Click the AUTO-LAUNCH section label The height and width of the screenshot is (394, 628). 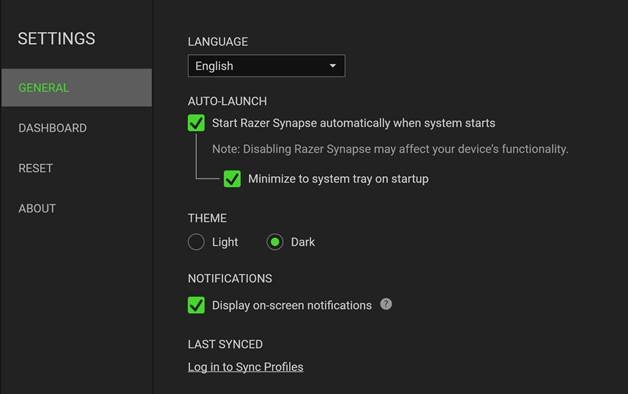(x=227, y=101)
